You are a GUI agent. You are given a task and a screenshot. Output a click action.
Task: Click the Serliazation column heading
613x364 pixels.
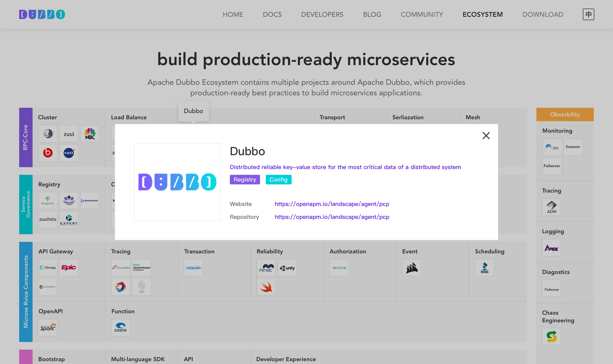point(408,117)
